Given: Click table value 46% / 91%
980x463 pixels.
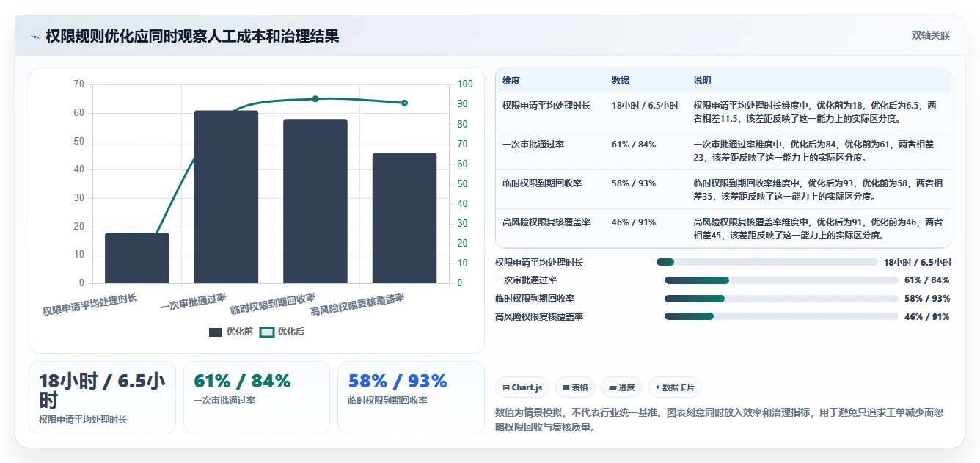Looking at the screenshot, I should (x=634, y=222).
